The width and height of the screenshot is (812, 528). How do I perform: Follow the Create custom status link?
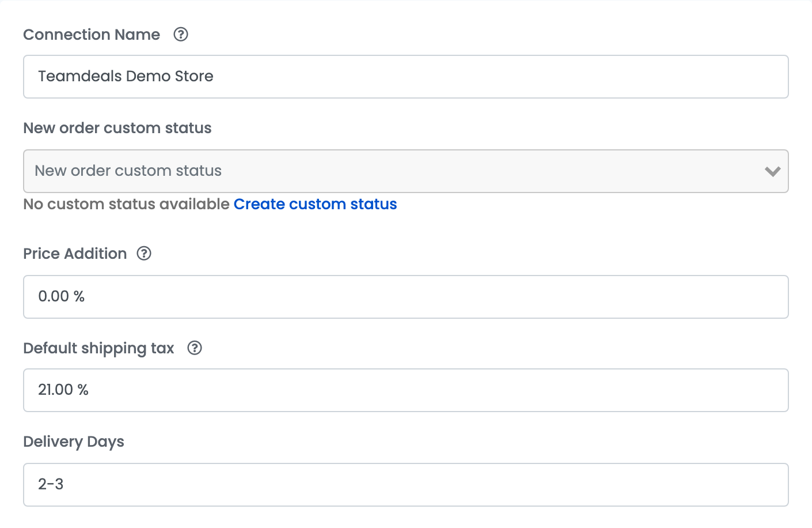click(x=315, y=204)
